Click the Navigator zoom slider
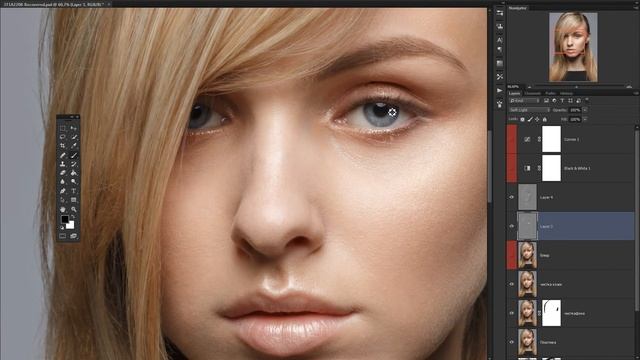 click(577, 87)
